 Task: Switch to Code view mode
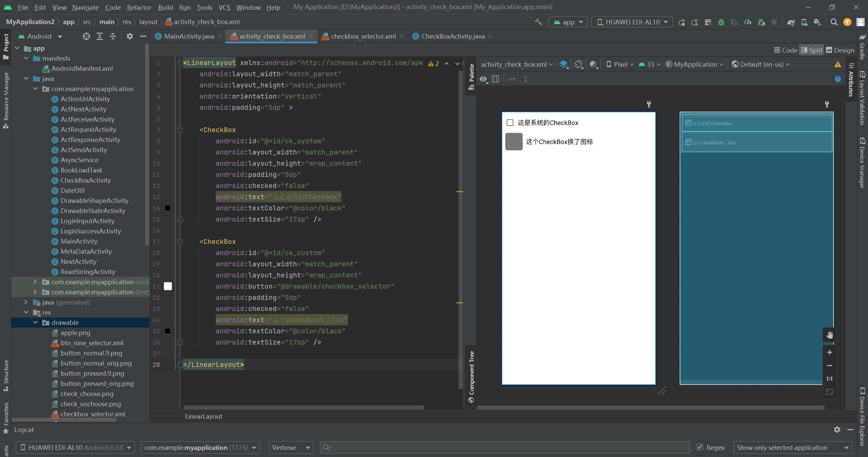tap(786, 50)
